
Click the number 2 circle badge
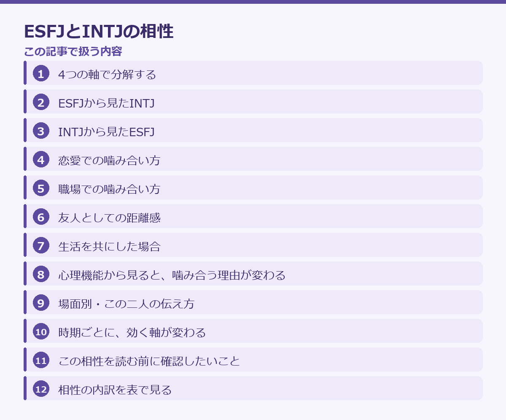[x=41, y=102]
